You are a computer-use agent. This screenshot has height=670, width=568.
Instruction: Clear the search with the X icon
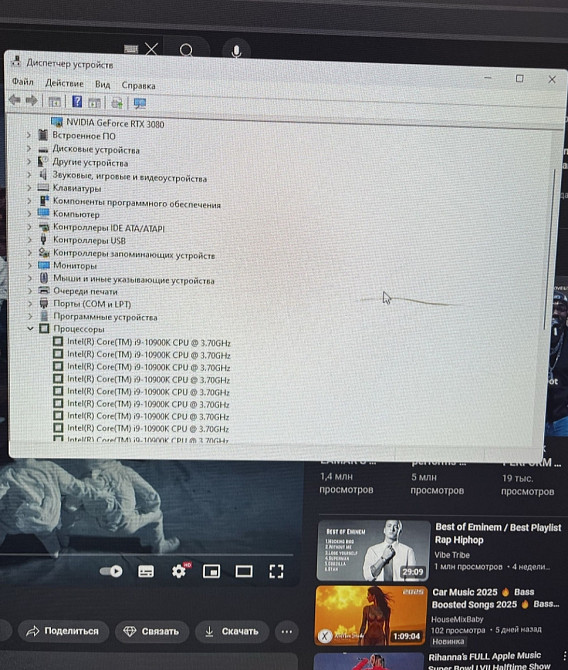151,49
